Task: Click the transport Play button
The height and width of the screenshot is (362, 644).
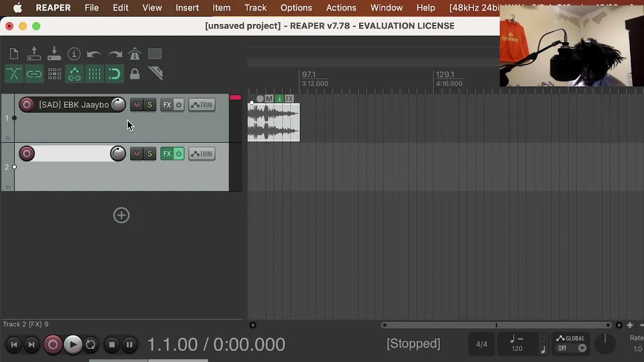Action: [x=73, y=344]
